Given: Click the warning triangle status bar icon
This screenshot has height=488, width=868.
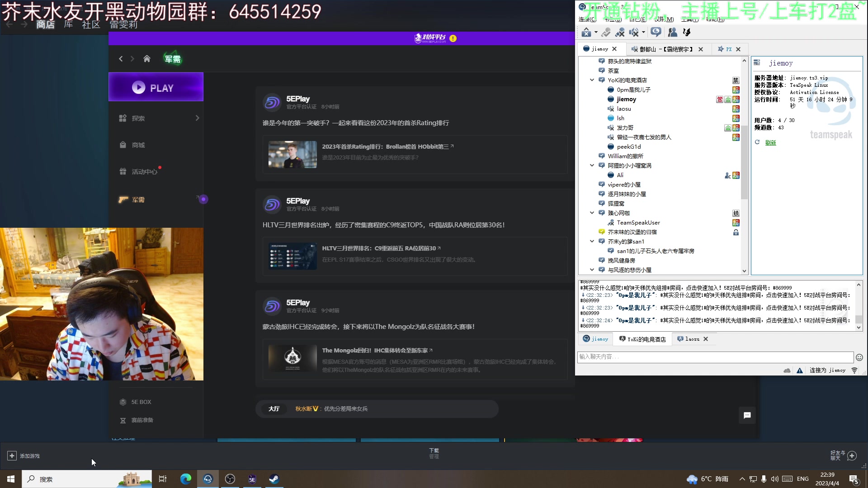Looking at the screenshot, I should [800, 371].
